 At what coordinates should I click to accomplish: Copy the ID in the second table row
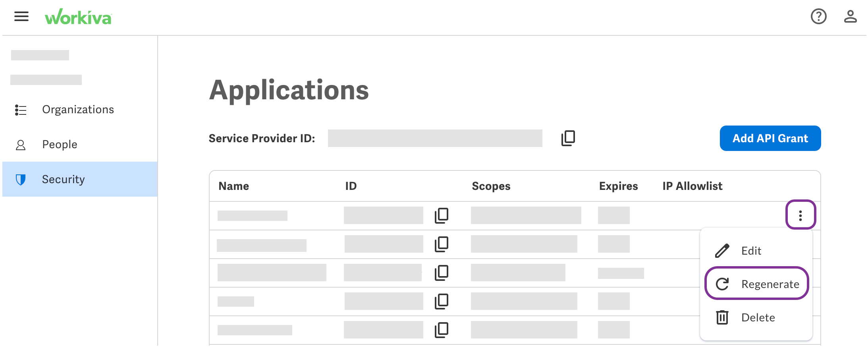point(442,244)
